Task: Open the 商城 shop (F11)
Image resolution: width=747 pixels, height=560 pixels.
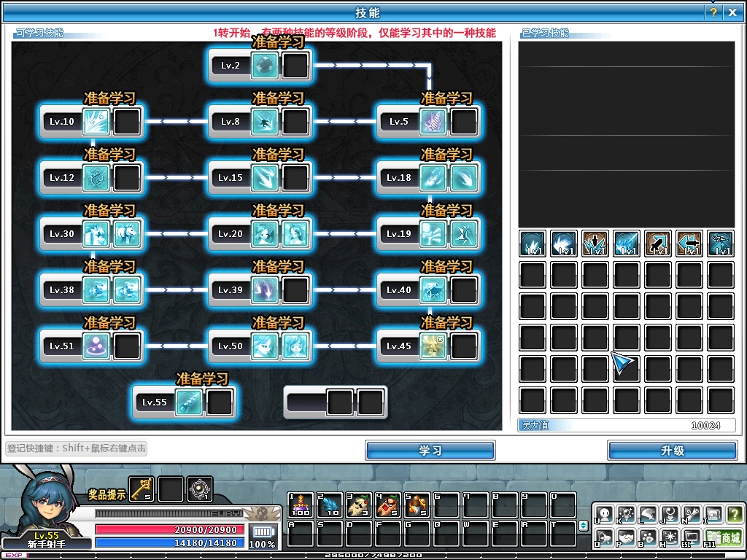Action: coord(723,537)
